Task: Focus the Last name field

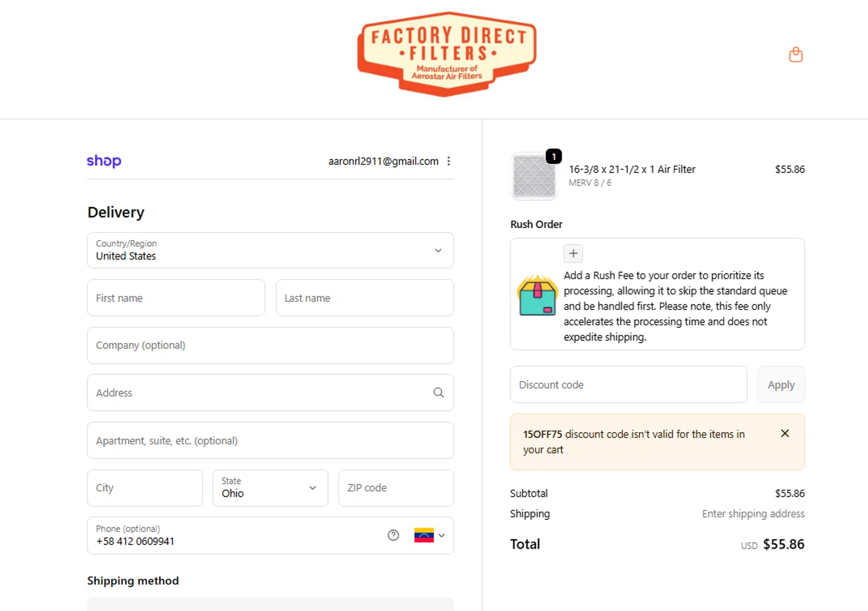Action: coord(365,298)
